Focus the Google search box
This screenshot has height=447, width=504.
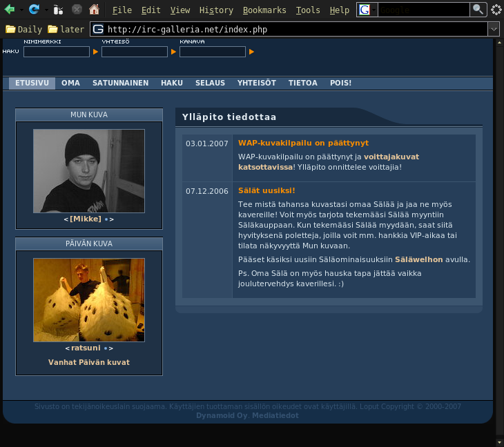[x=424, y=10]
